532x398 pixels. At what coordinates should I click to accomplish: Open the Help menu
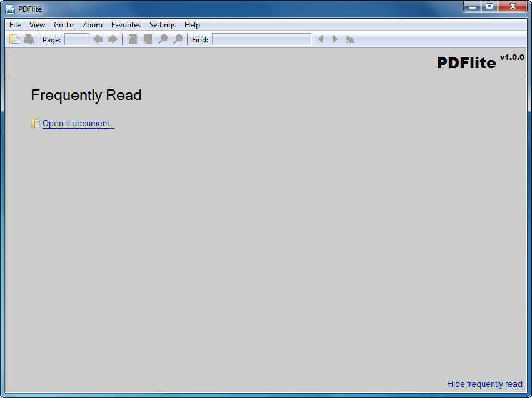tap(192, 25)
